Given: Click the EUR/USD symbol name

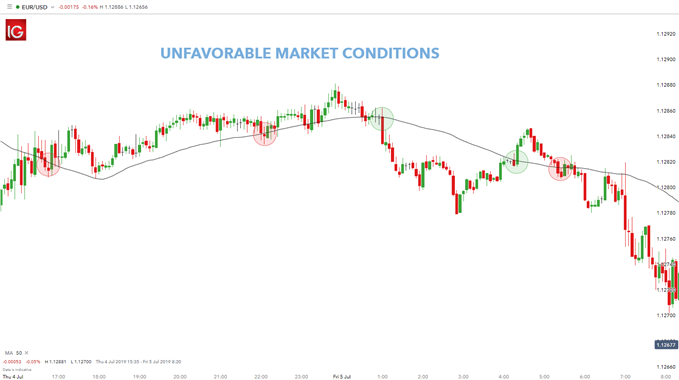Looking at the screenshot, I should coord(34,7).
